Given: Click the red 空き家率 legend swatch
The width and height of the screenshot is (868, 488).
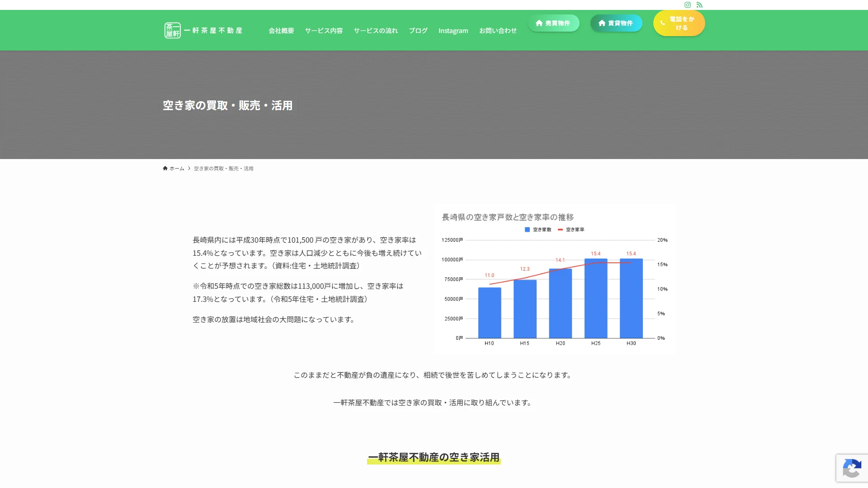Looking at the screenshot, I should click(x=560, y=230).
